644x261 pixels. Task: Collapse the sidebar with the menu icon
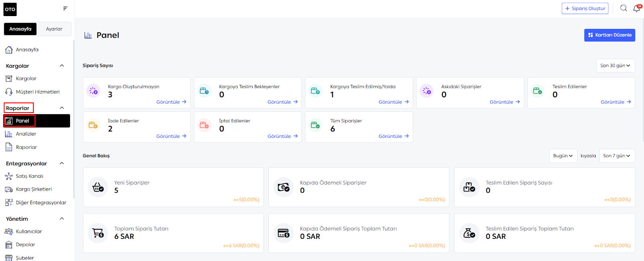pos(65,8)
